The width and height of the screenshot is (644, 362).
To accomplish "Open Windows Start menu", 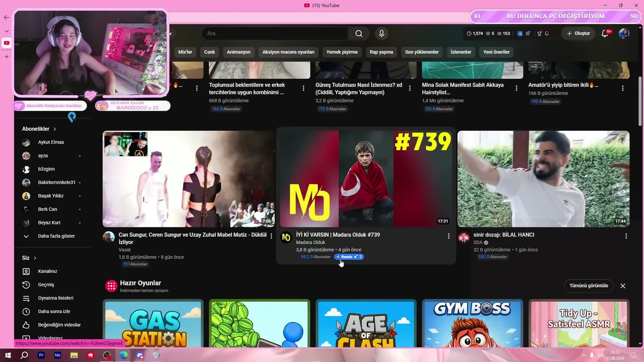I will coord(8,355).
